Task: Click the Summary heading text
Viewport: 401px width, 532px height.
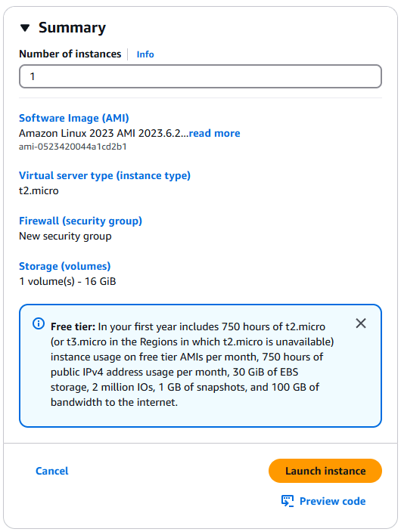Action: pos(72,28)
